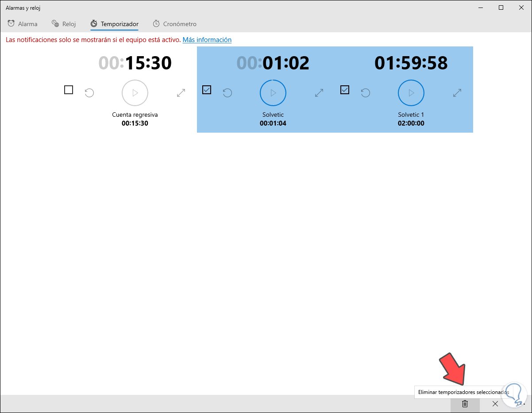Viewport: 532px width, 413px height.
Task: Switch to the Alarma tab
Action: [22, 24]
